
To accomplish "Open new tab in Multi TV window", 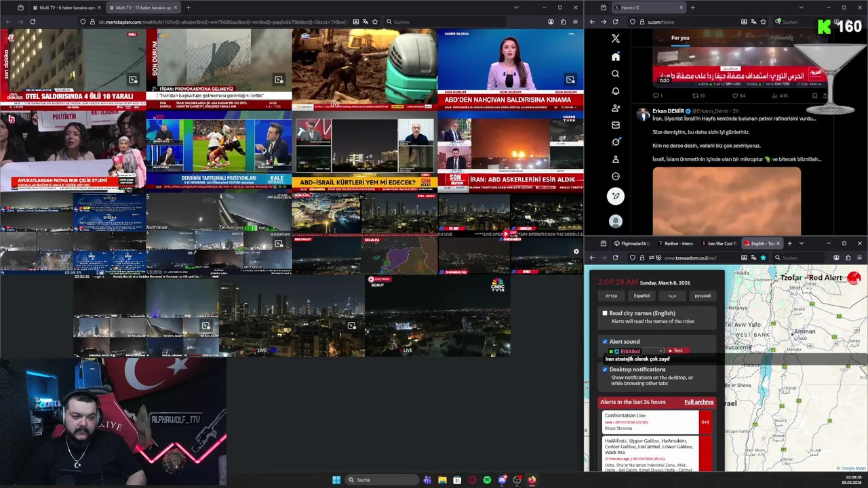I will (x=188, y=7).
